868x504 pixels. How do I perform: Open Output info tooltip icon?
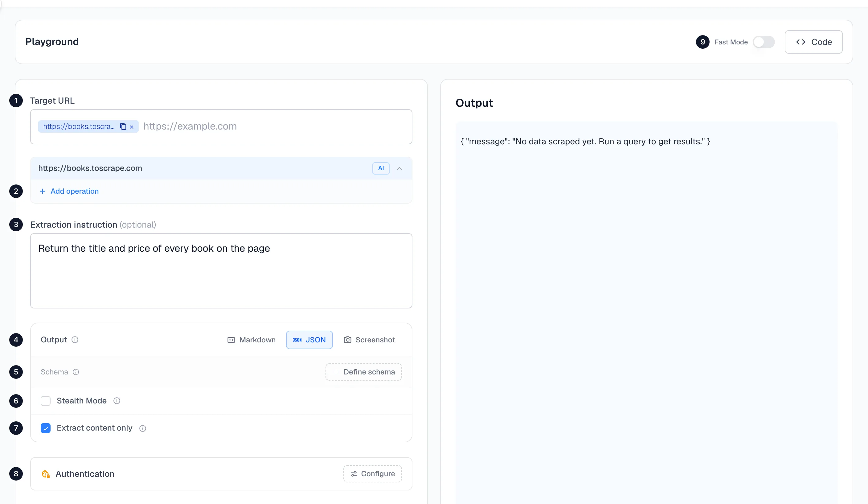pos(75,340)
